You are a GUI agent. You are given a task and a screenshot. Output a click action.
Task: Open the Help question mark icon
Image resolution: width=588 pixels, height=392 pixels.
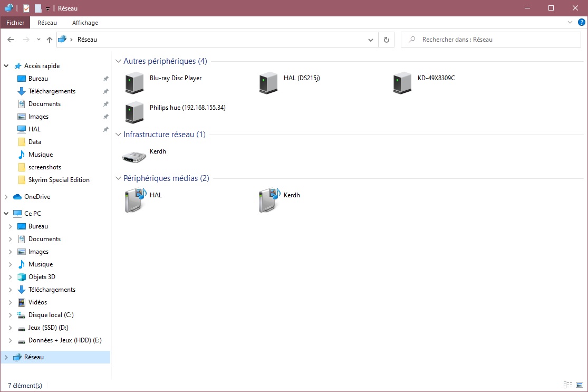581,23
